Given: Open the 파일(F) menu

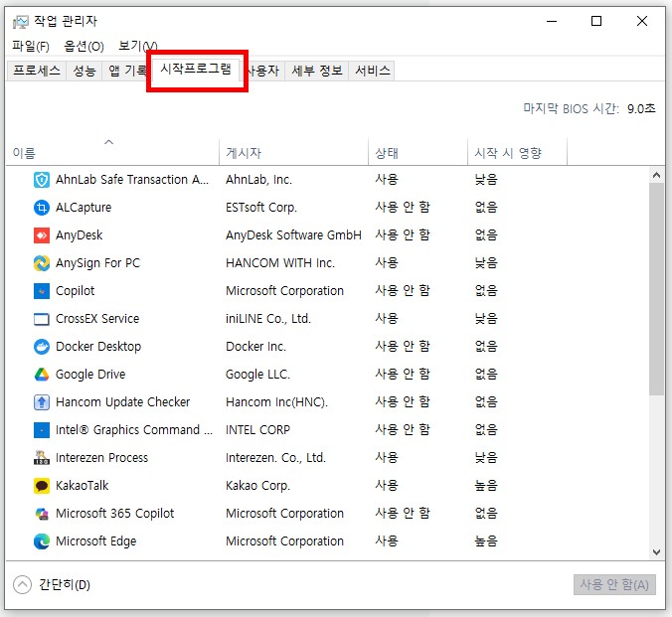Looking at the screenshot, I should [x=31, y=46].
